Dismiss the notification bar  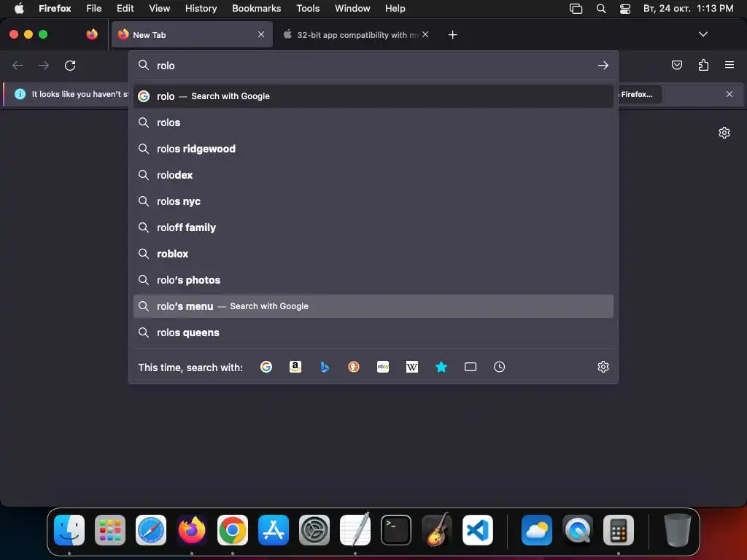coord(729,94)
